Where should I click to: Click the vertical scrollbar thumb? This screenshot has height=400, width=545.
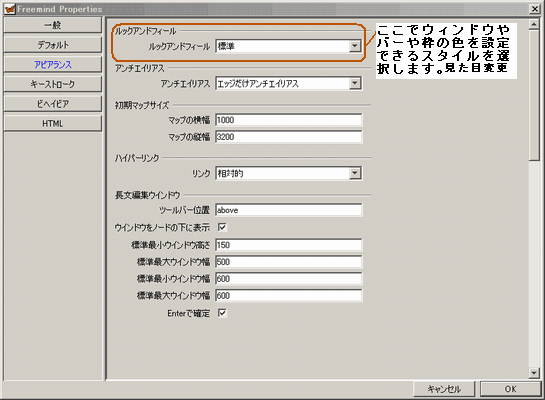tap(534, 95)
